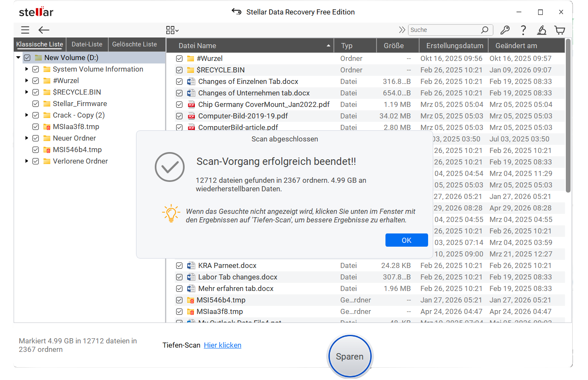
Task: Minimize the Stellar window
Action: [519, 12]
